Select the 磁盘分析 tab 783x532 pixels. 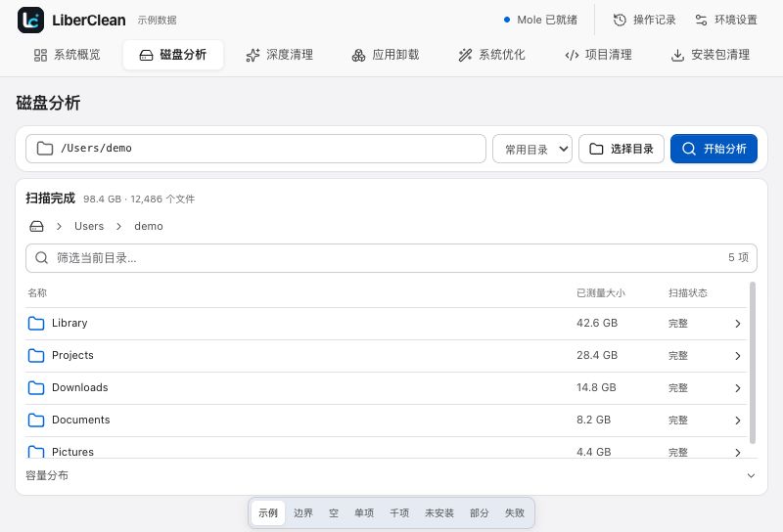[173, 55]
